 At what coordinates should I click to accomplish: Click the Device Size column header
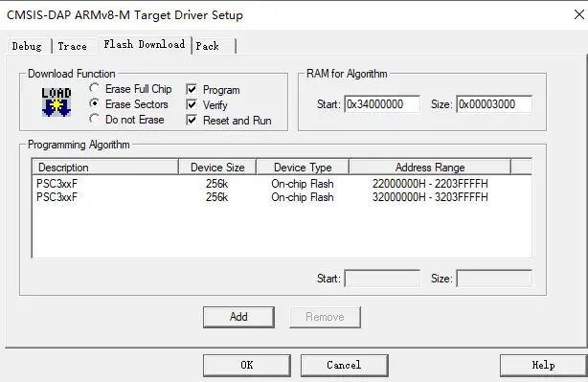(217, 168)
